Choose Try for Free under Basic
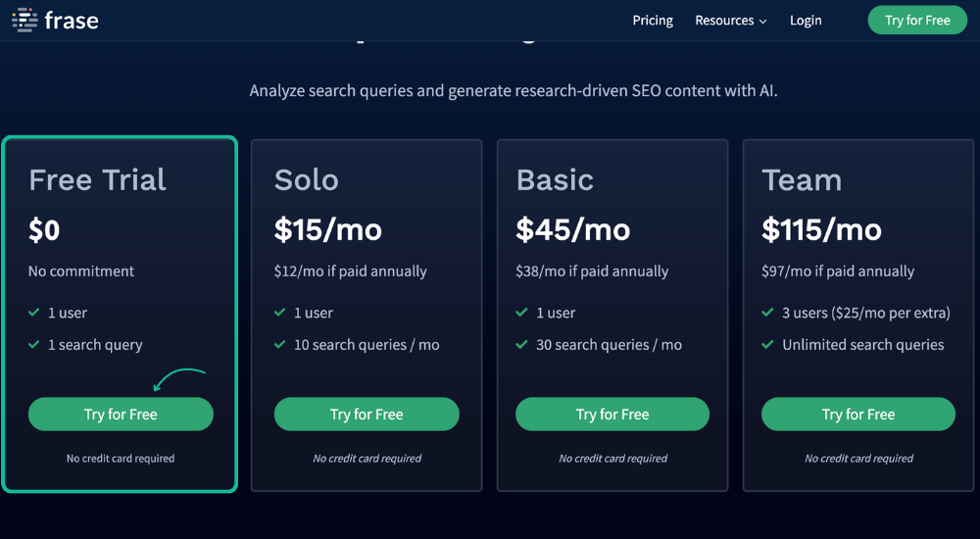 click(612, 414)
